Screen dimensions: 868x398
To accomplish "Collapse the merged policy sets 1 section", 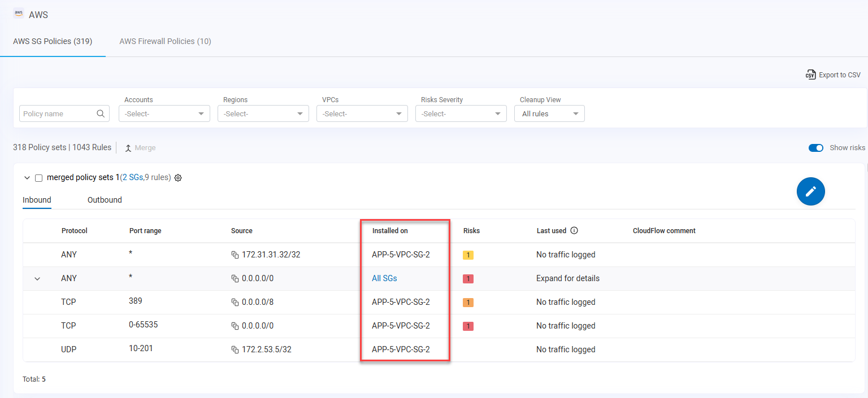I will coord(27,178).
